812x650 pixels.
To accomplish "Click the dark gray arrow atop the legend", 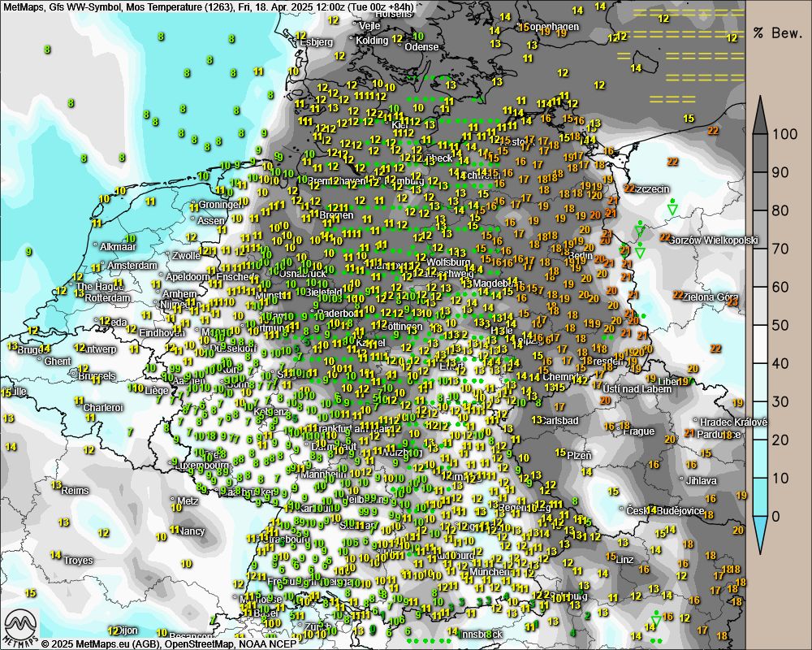I will click(761, 115).
